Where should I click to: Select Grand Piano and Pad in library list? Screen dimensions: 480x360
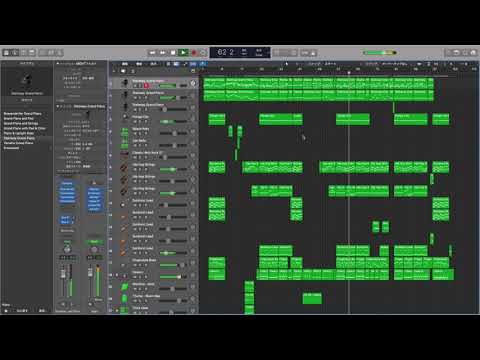point(19,118)
